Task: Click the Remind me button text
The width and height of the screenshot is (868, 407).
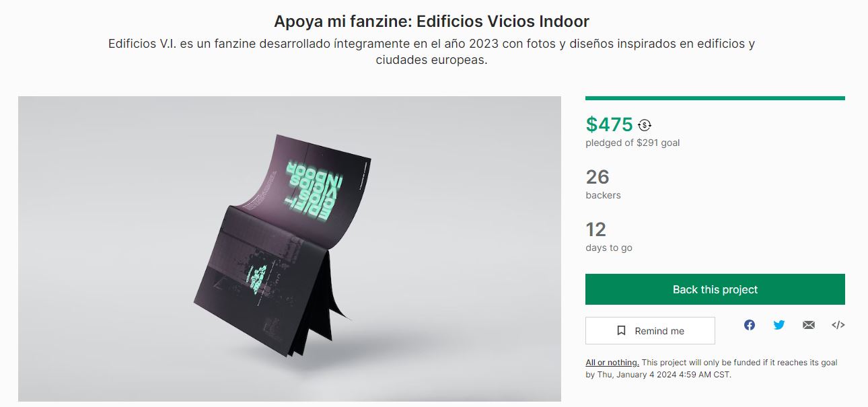Action: 659,331
